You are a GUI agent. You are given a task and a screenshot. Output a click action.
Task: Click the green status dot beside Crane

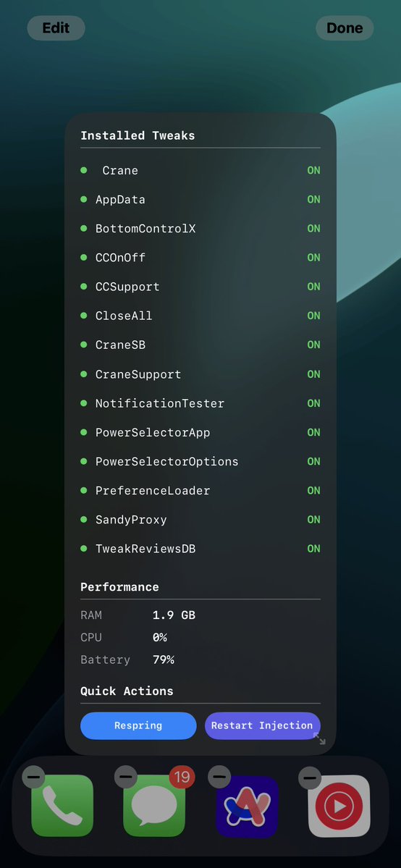coord(84,170)
